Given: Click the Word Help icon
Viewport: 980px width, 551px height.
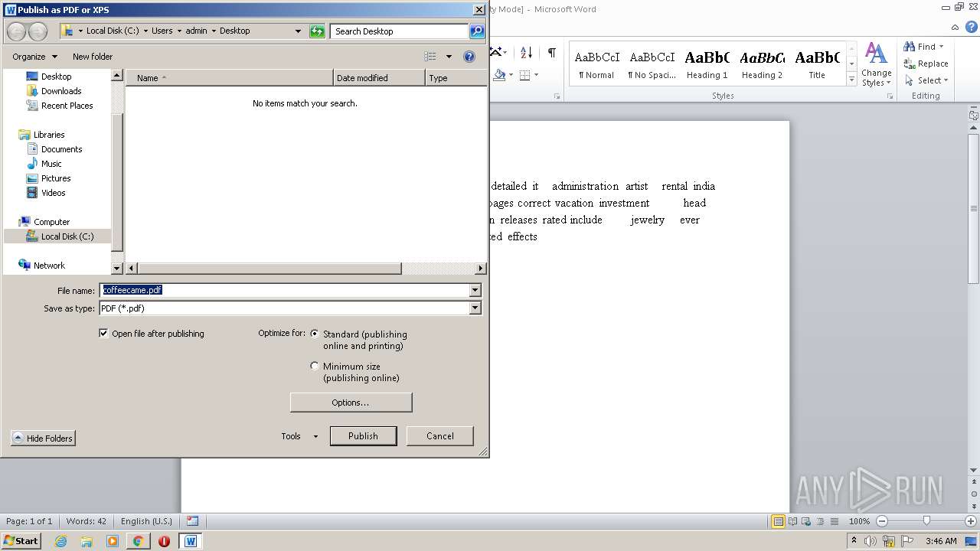Looking at the screenshot, I should [x=972, y=26].
